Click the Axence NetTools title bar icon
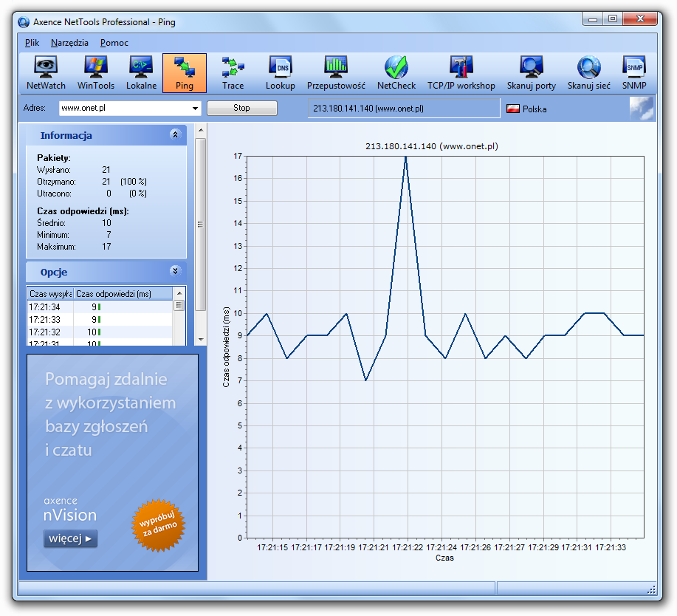Image resolution: width=677 pixels, height=616 pixels. [x=24, y=22]
